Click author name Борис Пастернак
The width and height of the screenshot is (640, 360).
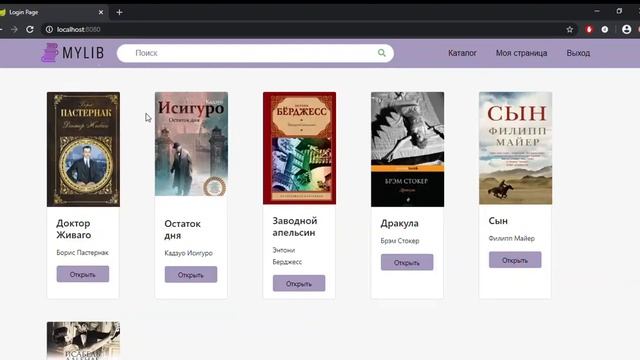pyautogui.click(x=82, y=253)
